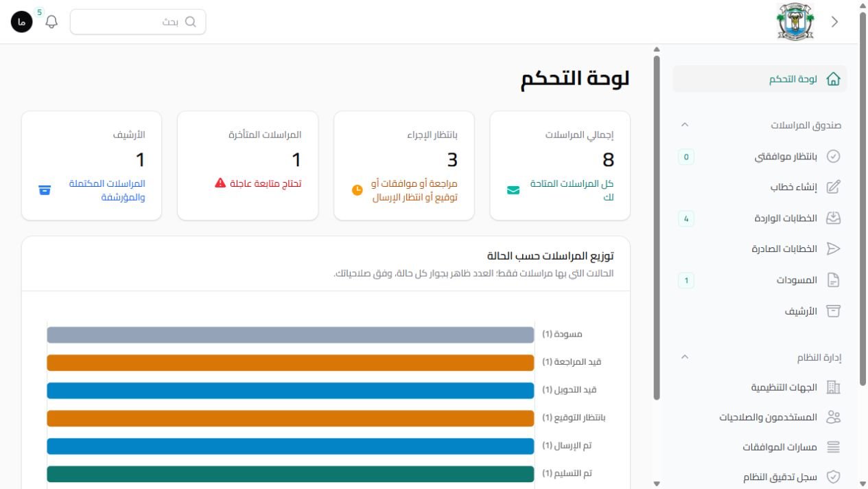Open الخطابات الواردة menu item
This screenshot has width=868, height=489.
point(760,218)
